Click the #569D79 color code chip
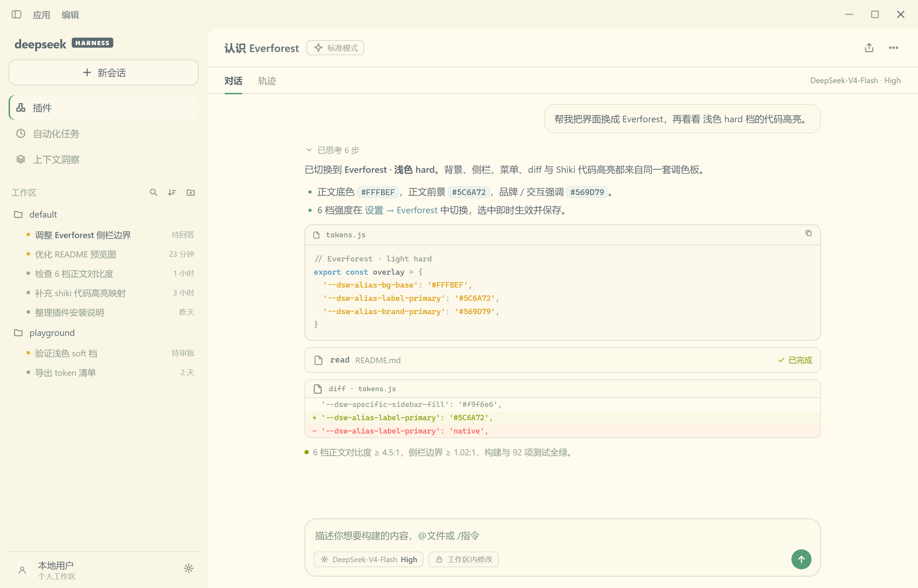Image resolution: width=918 pixels, height=588 pixels. pyautogui.click(x=587, y=192)
